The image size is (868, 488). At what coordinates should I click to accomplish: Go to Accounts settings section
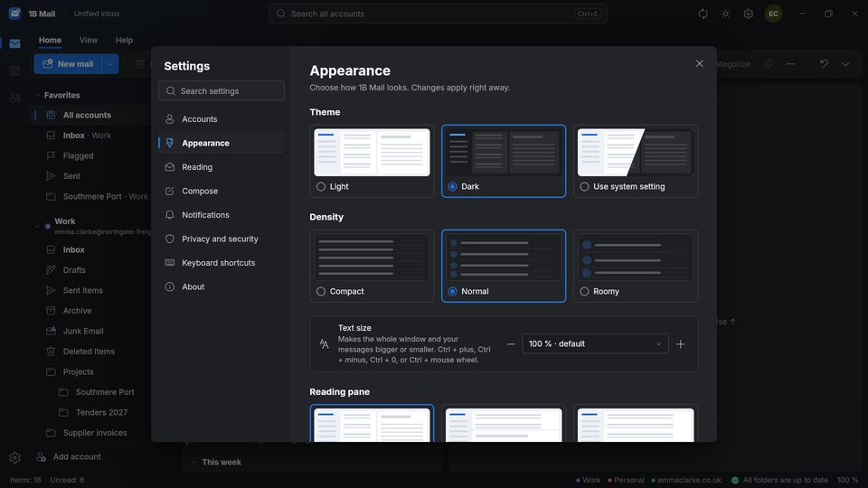222,119
